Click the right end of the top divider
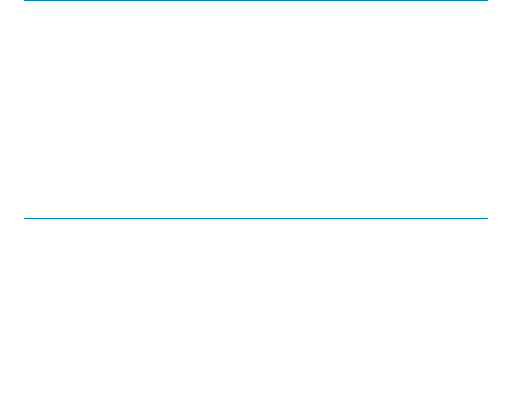The width and height of the screenshot is (511, 420). point(487,0)
